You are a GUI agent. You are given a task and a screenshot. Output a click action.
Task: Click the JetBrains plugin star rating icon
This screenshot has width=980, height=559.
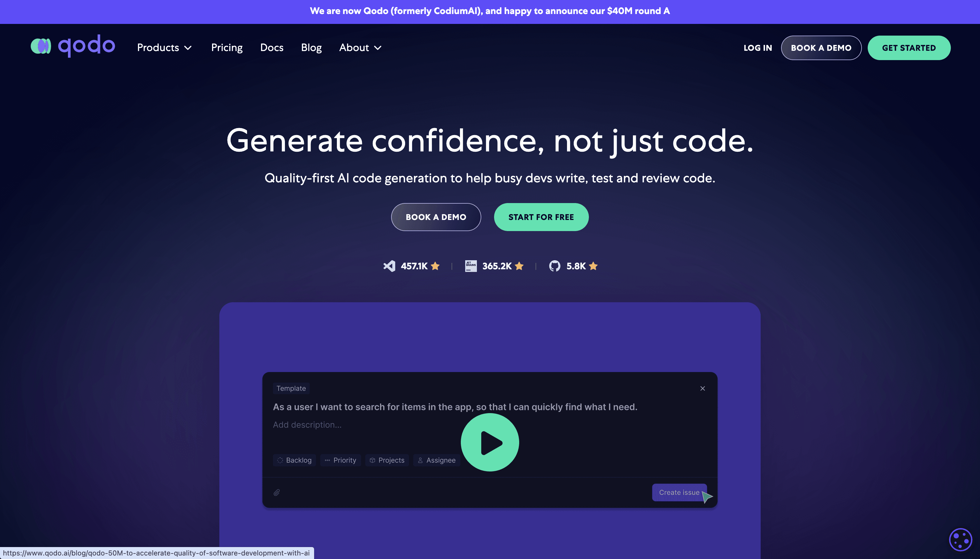(519, 266)
